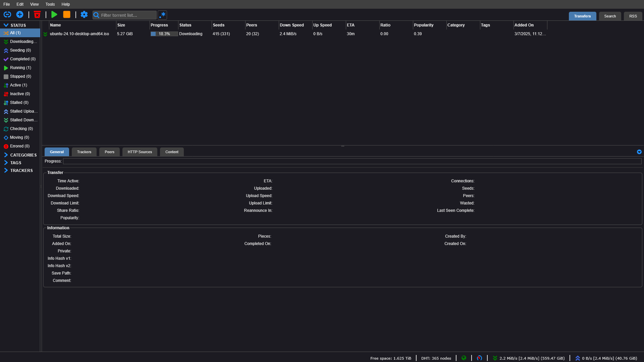This screenshot has height=362, width=644.
Task: Sort by the ETA column header
Action: [363, 25]
